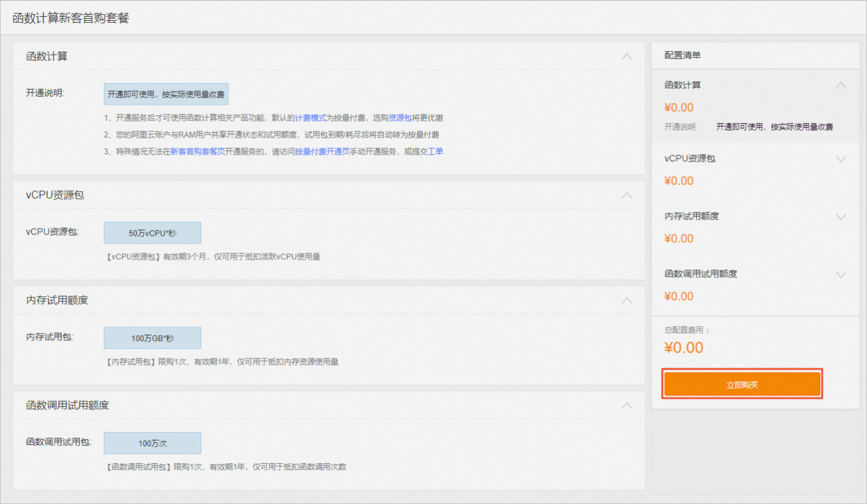Collapse 函数计算 item in 配置清单 panel

pos(840,84)
